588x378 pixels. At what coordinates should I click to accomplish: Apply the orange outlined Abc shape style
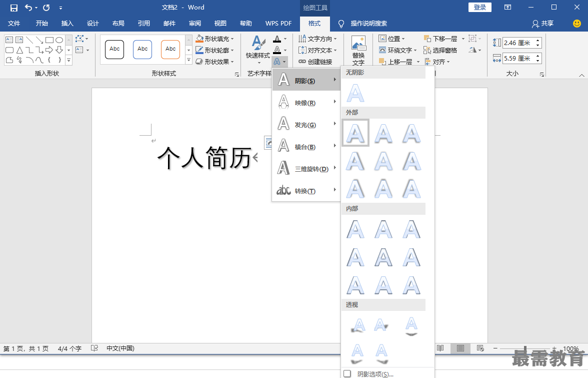coord(170,49)
